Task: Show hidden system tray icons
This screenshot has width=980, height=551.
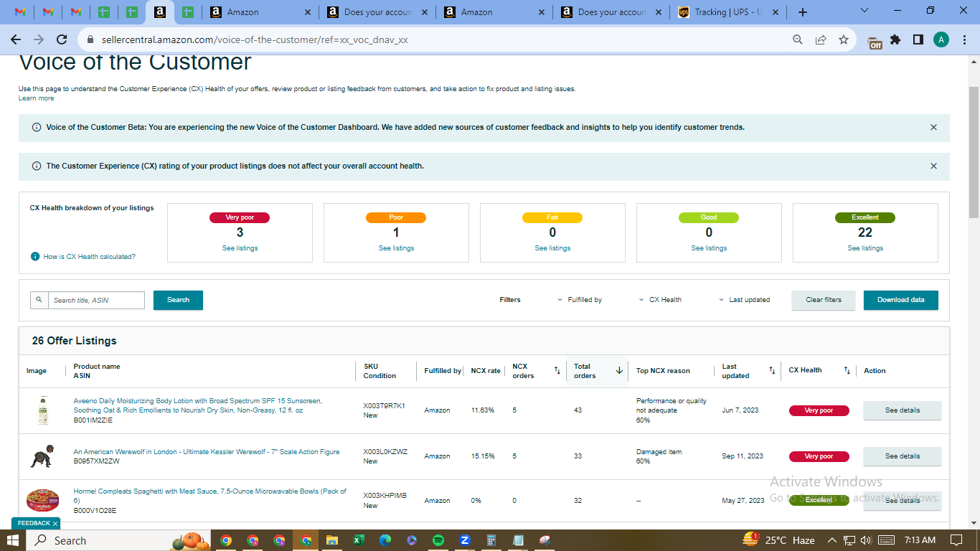Action: pos(832,540)
